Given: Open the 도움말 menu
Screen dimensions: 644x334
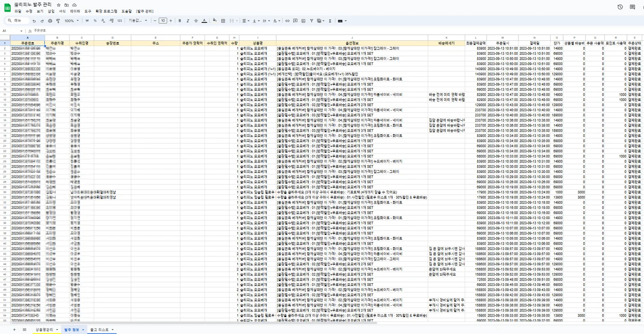Looking at the screenshot, I should point(126,11).
